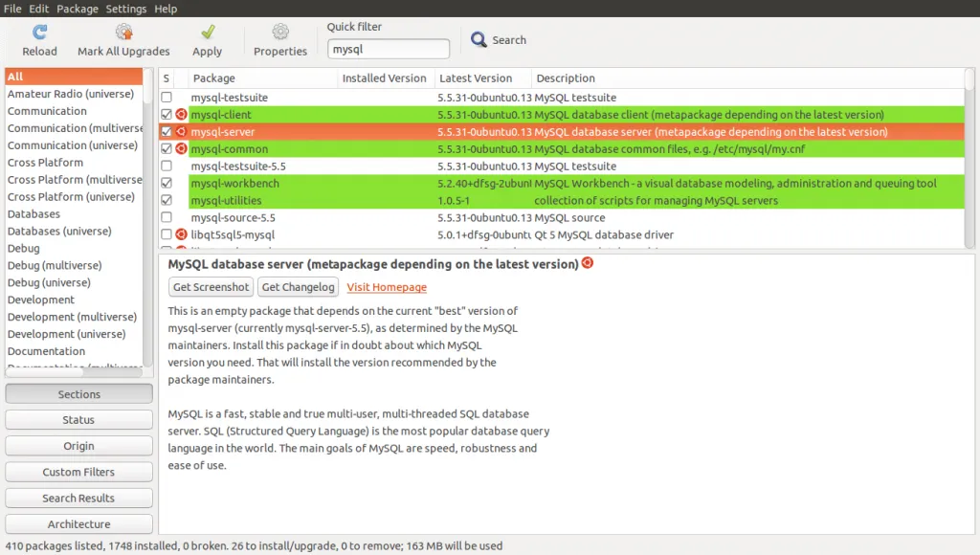Open the File menu
The image size is (980, 555).
coord(12,9)
